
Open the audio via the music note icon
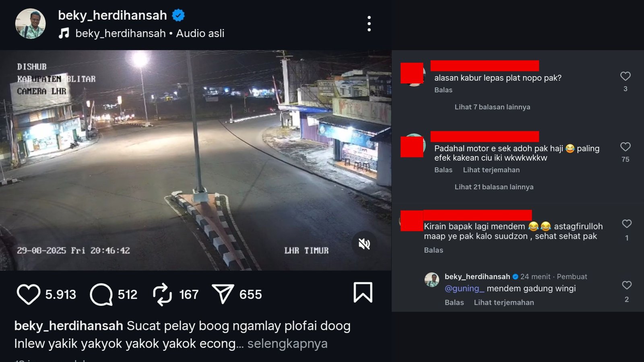tap(64, 33)
